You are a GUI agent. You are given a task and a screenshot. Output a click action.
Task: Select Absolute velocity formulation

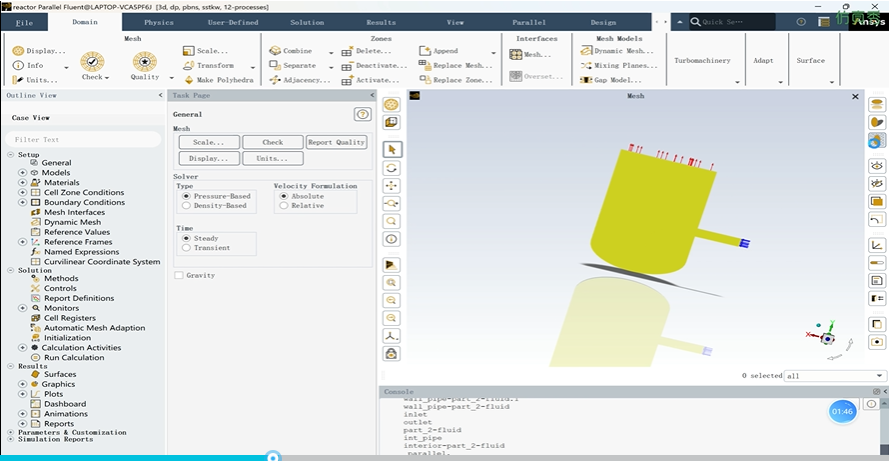pos(283,196)
